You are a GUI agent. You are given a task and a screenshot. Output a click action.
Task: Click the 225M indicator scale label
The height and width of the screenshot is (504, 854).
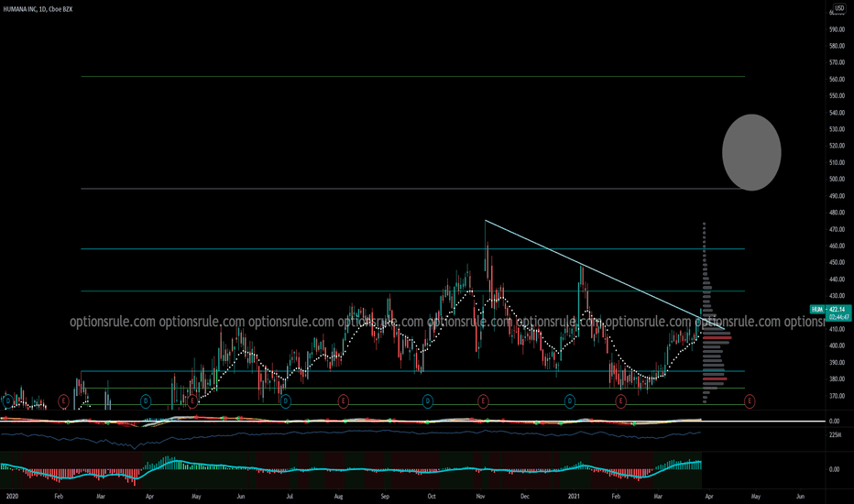coord(835,434)
